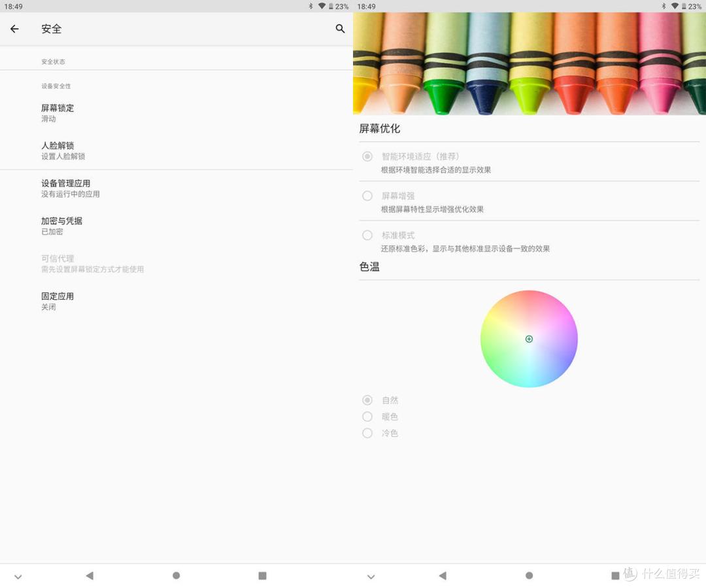The width and height of the screenshot is (706, 588).
Task: Open 屏幕锁定 setting
Action: [x=176, y=113]
